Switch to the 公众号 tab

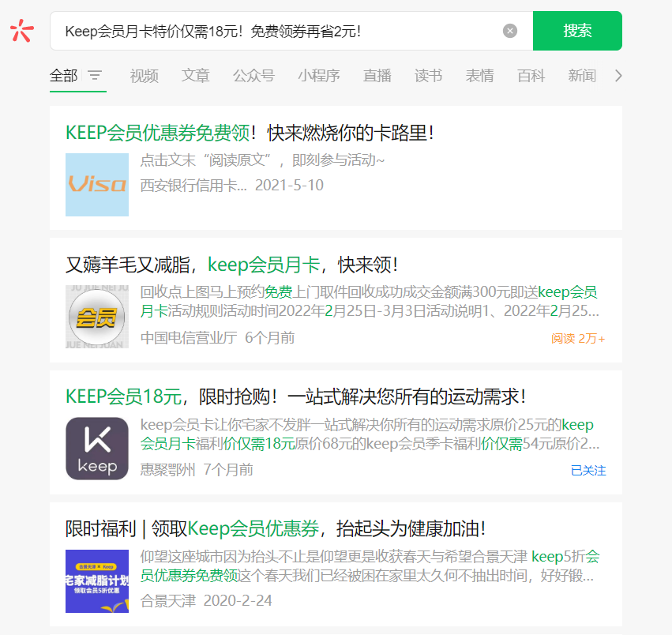(x=253, y=76)
